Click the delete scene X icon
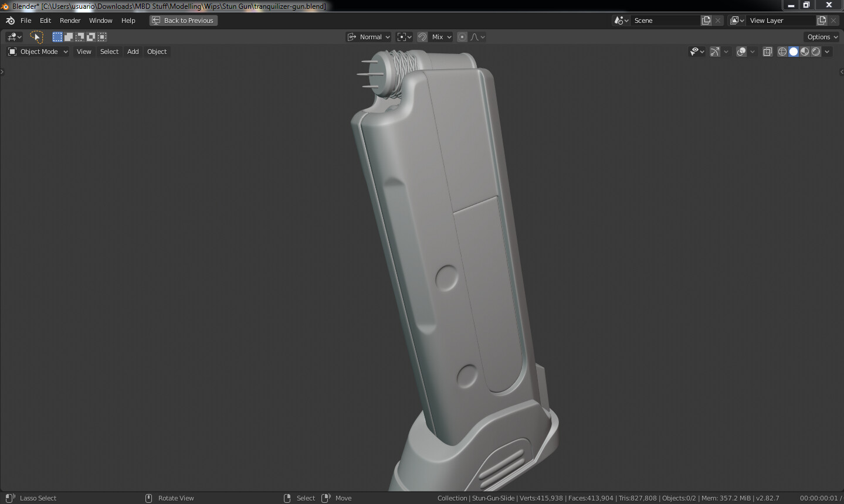 pyautogui.click(x=718, y=21)
